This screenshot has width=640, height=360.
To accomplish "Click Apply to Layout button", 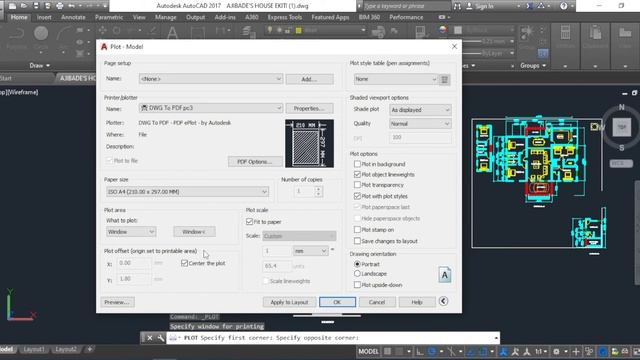I will pos(289,302).
